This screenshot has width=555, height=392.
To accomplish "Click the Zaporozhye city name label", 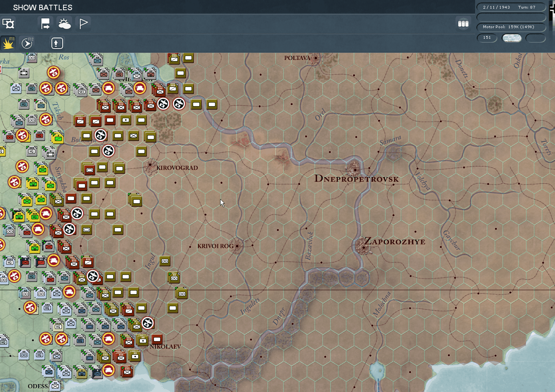I will [395, 241].
